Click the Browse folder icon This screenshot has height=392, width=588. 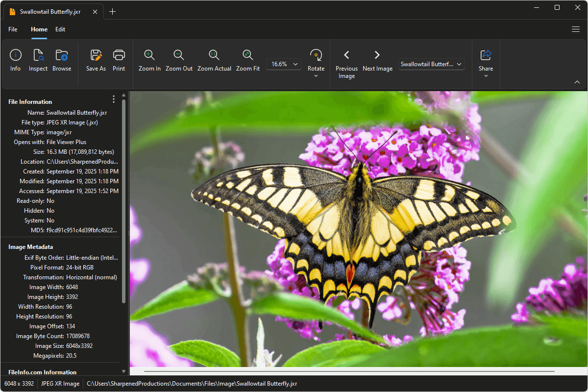point(62,55)
